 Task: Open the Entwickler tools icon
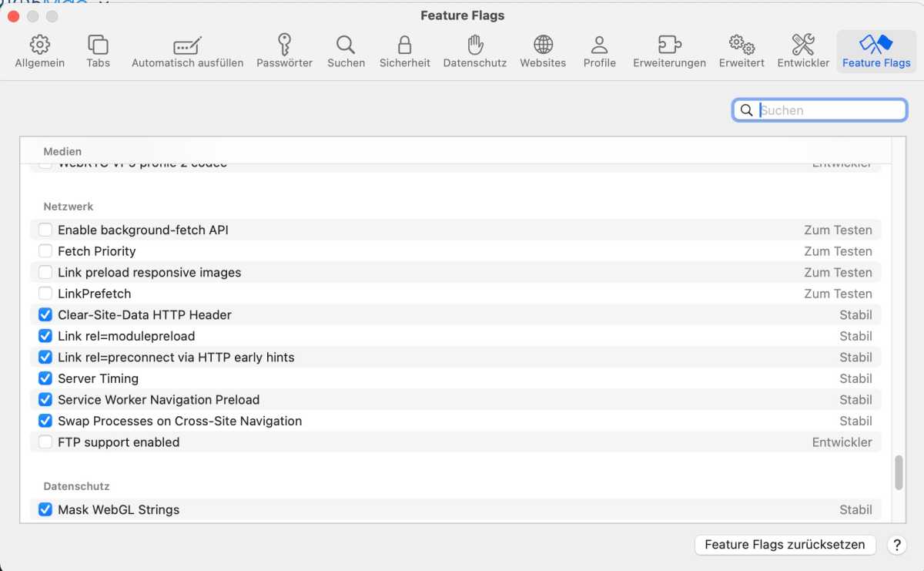coord(803,45)
